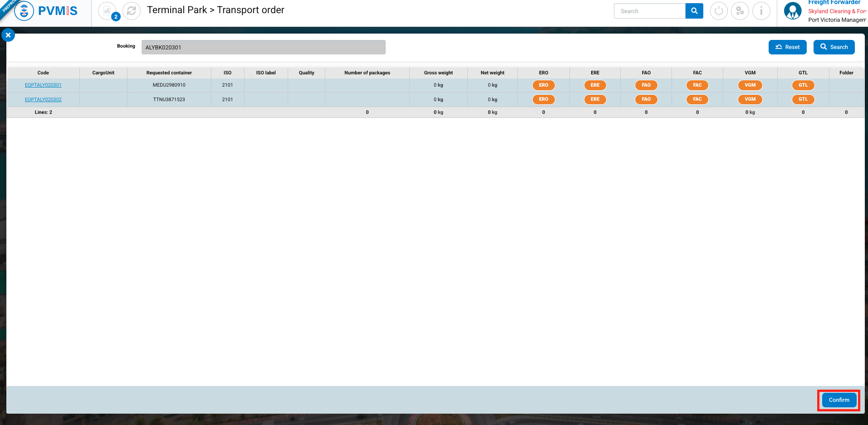
Task: Click the PVMIS logo icon
Action: click(25, 11)
